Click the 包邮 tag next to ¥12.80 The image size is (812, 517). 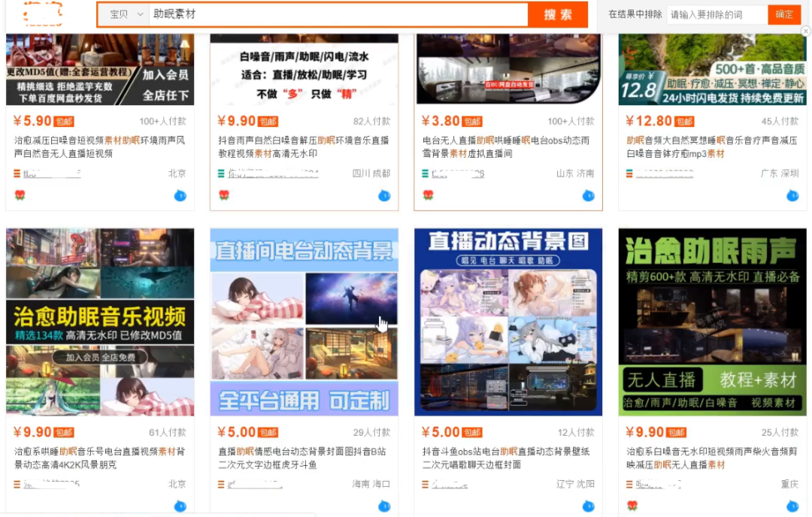[684, 122]
